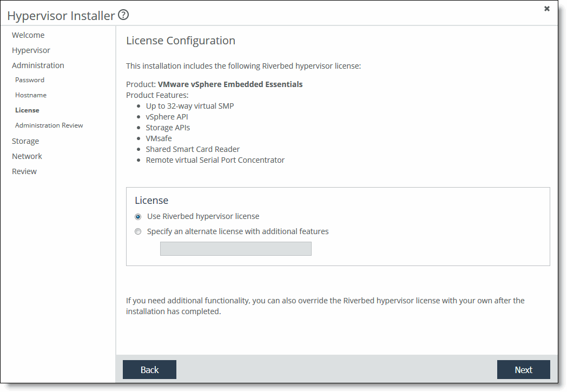Go to the Storage step
This screenshot has height=392, width=567.
click(25, 141)
